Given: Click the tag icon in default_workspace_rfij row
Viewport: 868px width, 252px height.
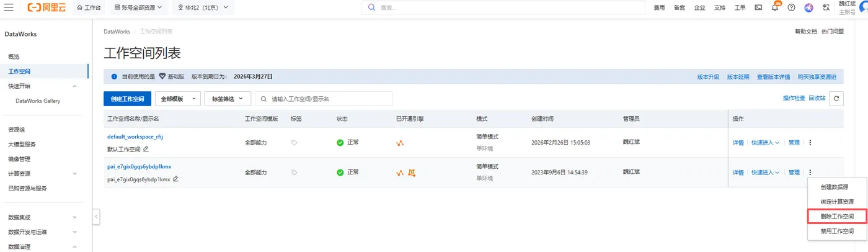Looking at the screenshot, I should [294, 142].
